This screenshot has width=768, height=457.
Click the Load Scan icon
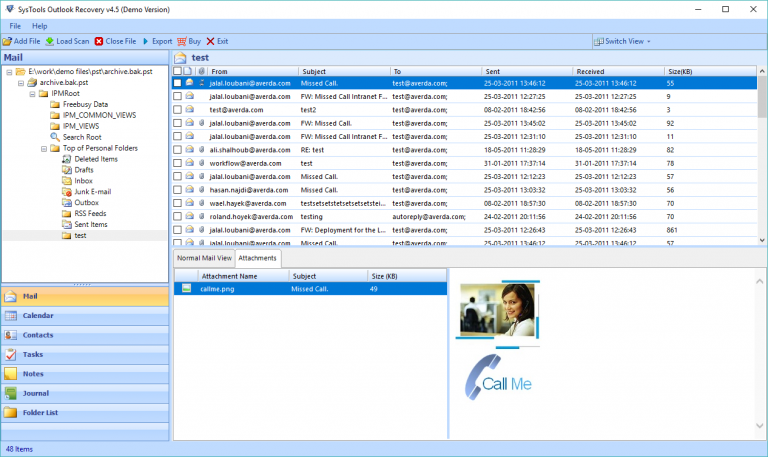[50, 41]
